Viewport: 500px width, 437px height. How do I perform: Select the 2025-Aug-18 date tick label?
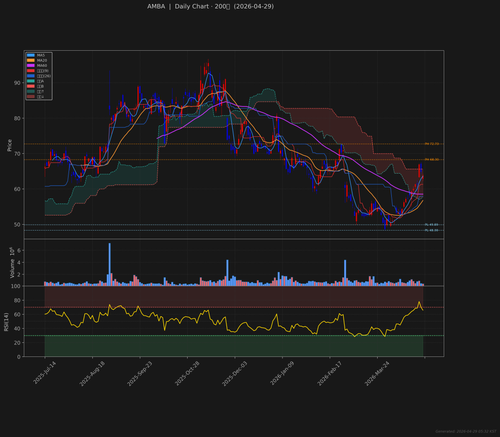pos(92,373)
